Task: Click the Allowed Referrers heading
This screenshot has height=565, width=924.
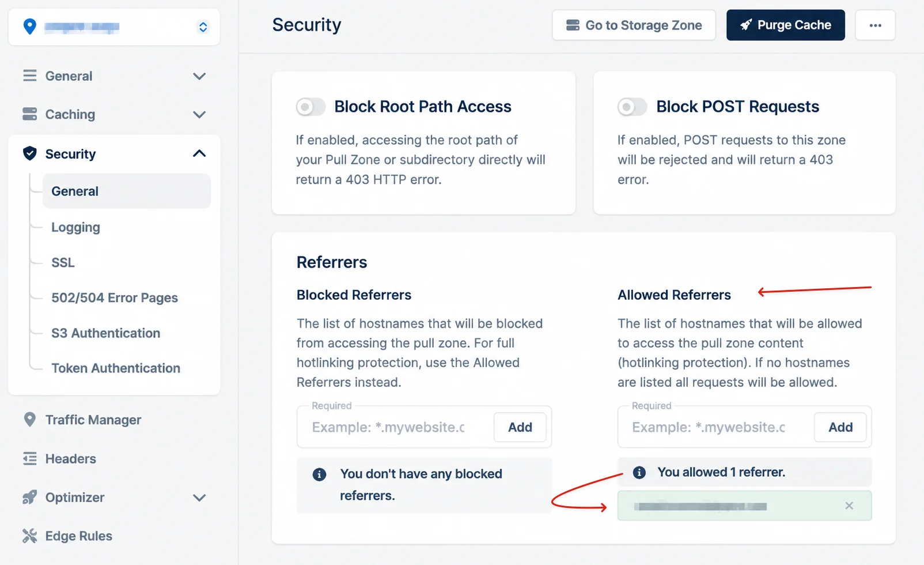Action: coord(674,295)
